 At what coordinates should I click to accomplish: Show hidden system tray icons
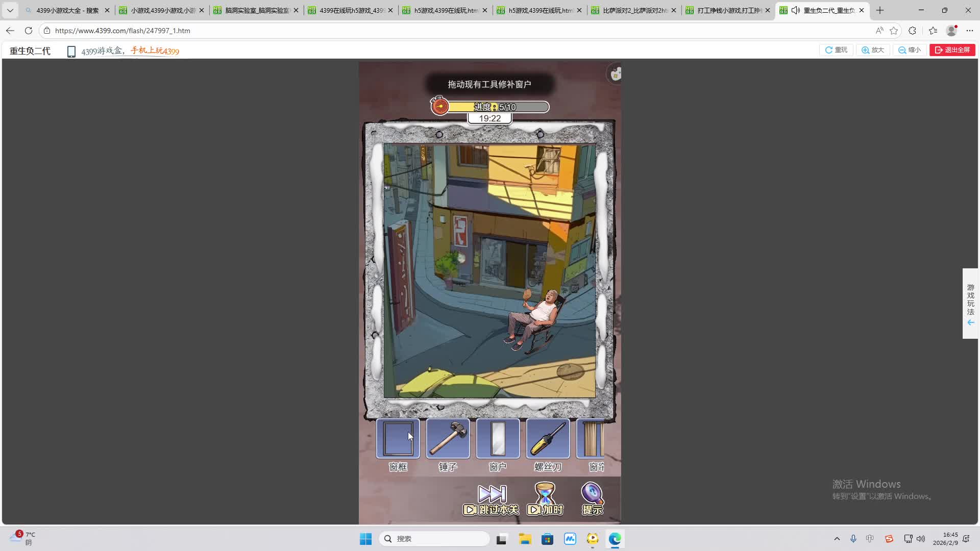pyautogui.click(x=837, y=539)
